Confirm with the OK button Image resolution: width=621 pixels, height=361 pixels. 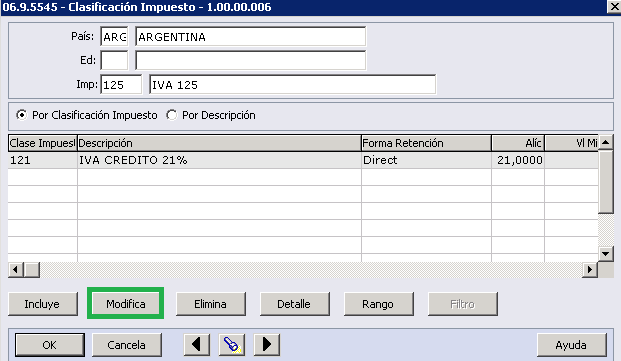[x=50, y=345]
